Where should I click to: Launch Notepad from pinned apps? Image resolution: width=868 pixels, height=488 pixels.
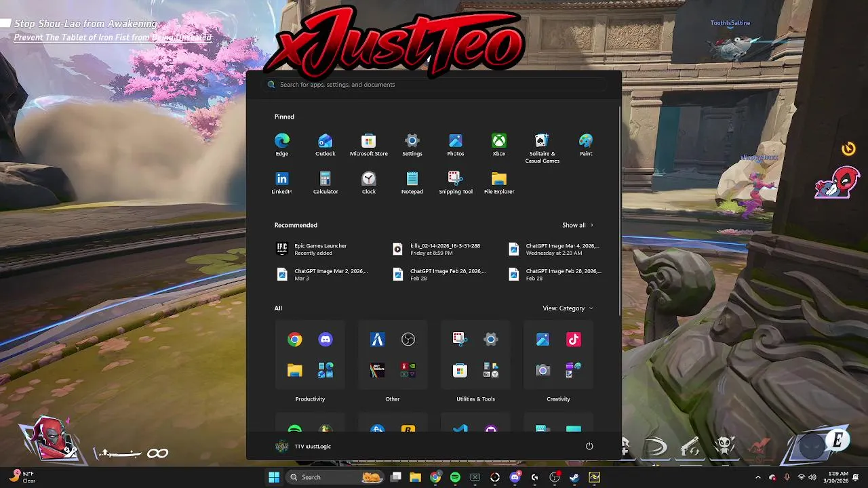click(412, 182)
